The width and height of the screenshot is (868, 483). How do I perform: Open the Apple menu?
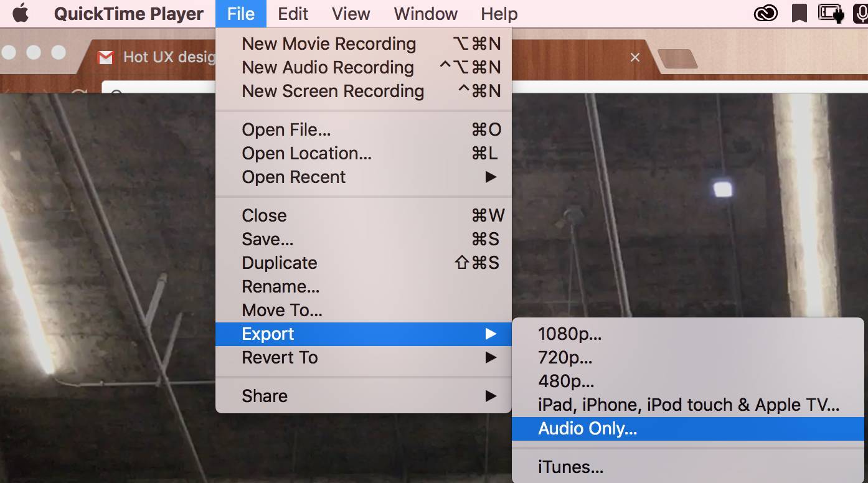[x=21, y=14]
